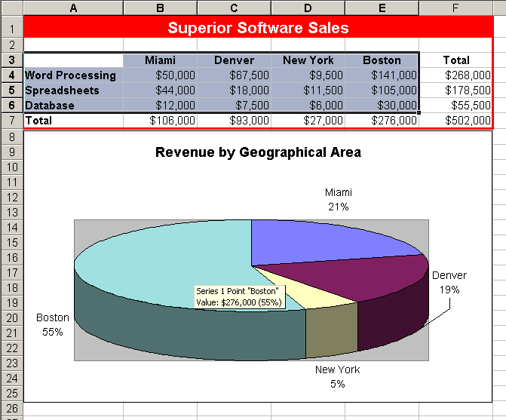This screenshot has width=506, height=420.
Task: Select column A header
Action: [72, 8]
